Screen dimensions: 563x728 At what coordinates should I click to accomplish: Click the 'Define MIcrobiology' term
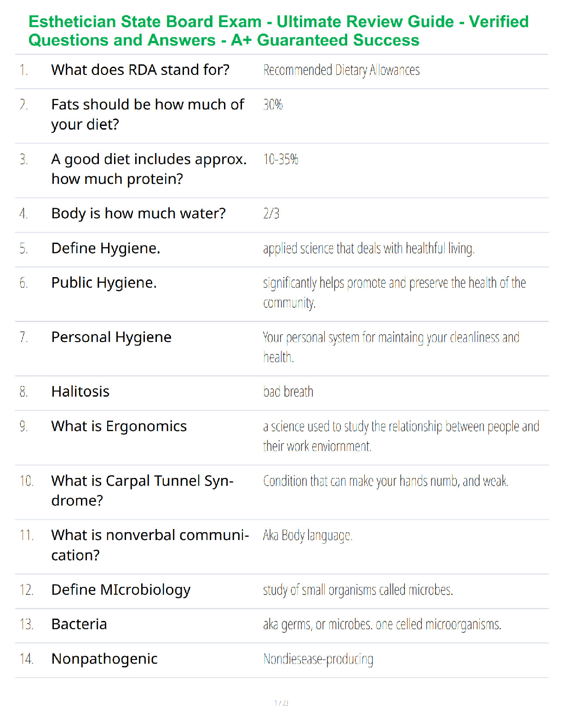121,590
